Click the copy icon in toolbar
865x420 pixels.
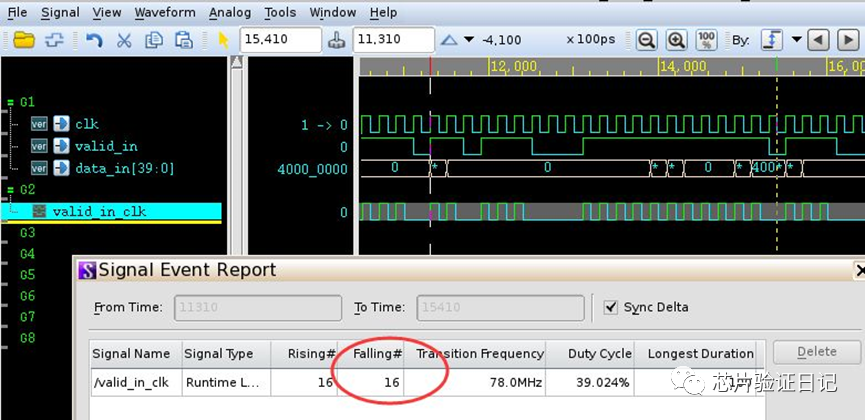tap(154, 40)
